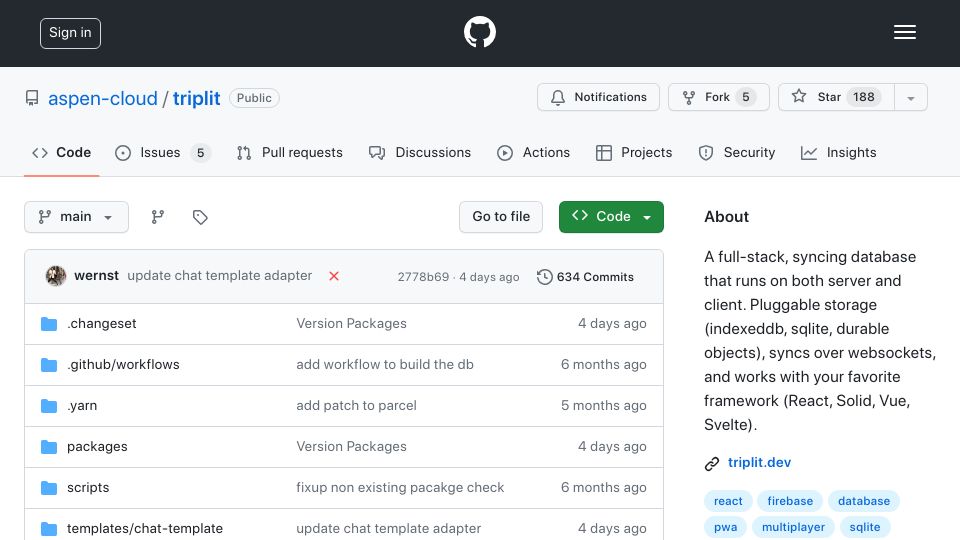Open the Issues tab

[162, 152]
